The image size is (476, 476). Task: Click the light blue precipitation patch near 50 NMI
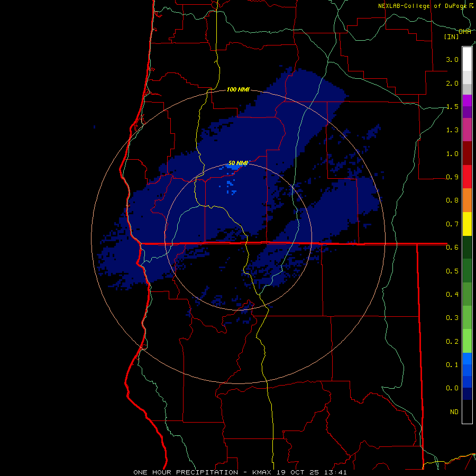(234, 167)
